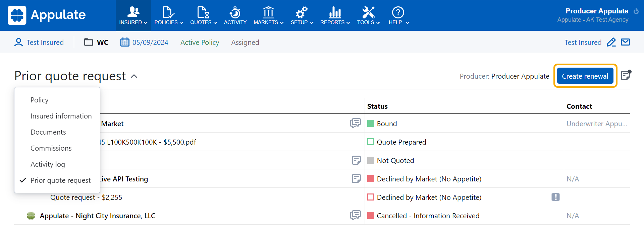Select the checked Prior quote request menu option
This screenshot has width=644, height=239.
point(60,180)
